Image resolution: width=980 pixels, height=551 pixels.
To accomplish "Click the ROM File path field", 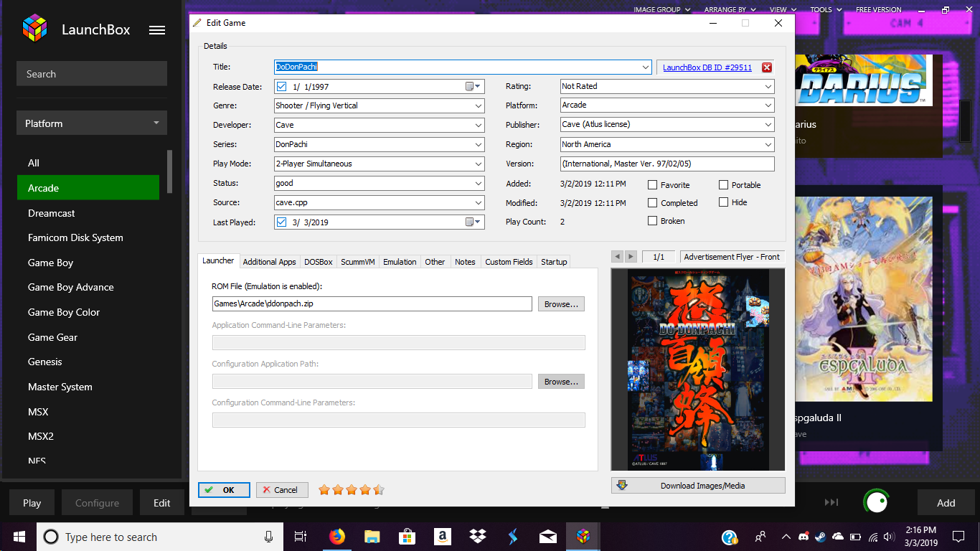I will [x=372, y=304].
